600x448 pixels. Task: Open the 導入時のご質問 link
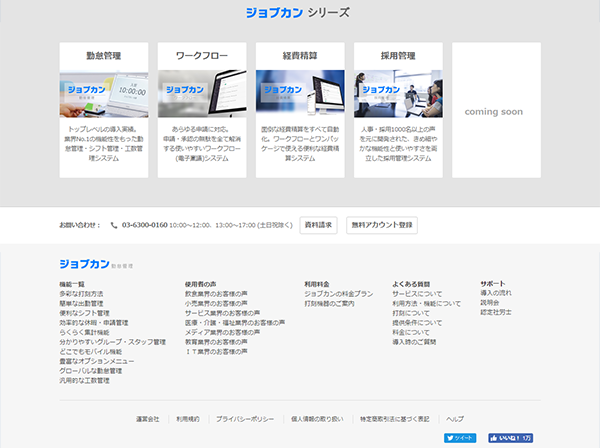tap(414, 342)
